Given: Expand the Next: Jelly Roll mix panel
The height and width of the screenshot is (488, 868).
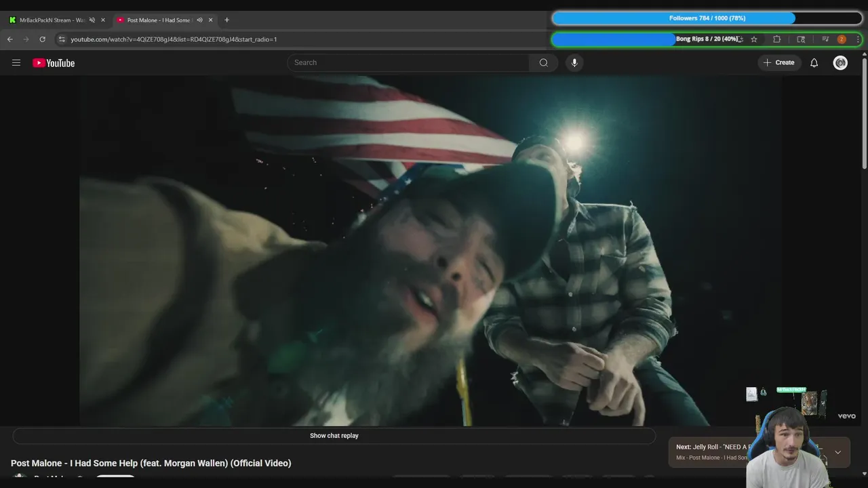Looking at the screenshot, I should pyautogui.click(x=837, y=452).
